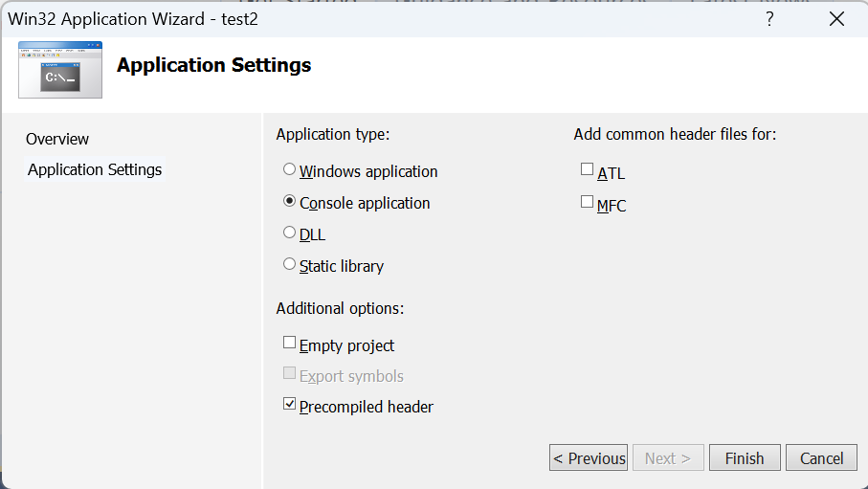Enable the ATL header files checkbox
The height and width of the screenshot is (489, 868).
click(587, 169)
